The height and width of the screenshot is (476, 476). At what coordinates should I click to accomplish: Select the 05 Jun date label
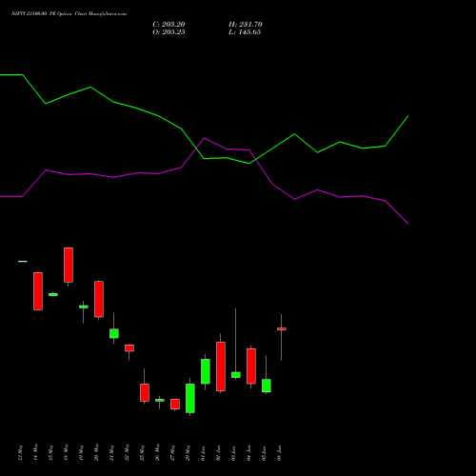[x=265, y=453]
